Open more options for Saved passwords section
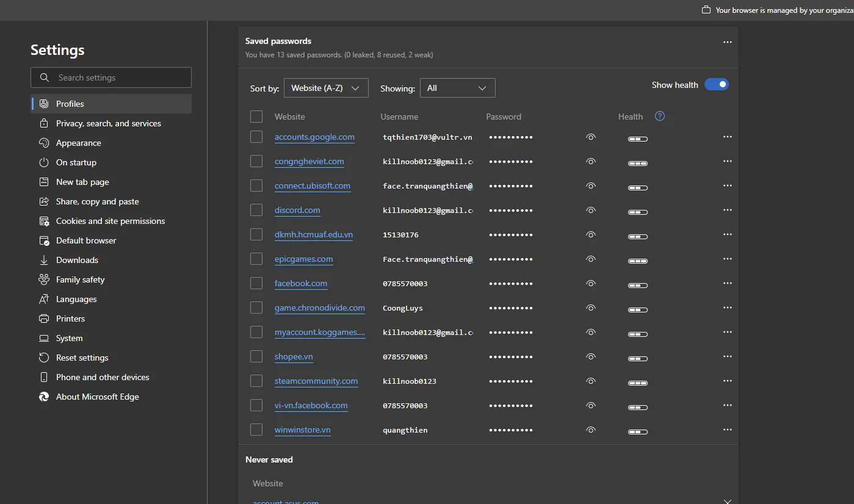Image resolution: width=854 pixels, height=504 pixels. pos(727,42)
